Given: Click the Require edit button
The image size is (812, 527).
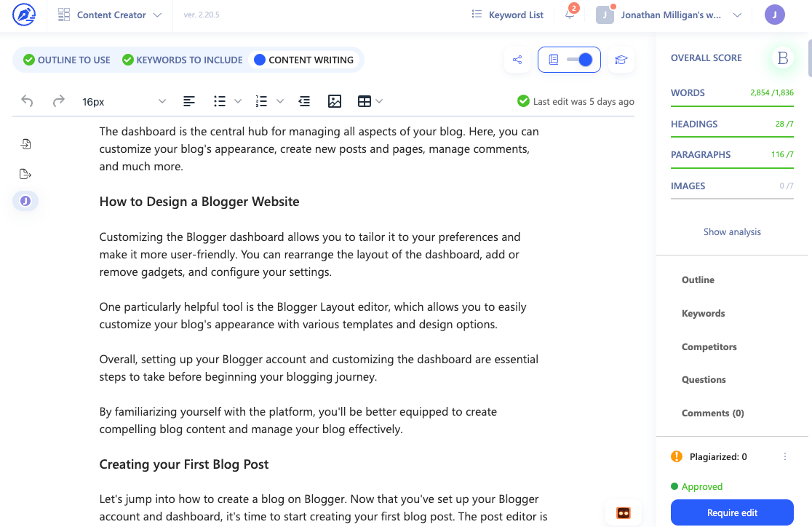Looking at the screenshot, I should pyautogui.click(x=731, y=512).
